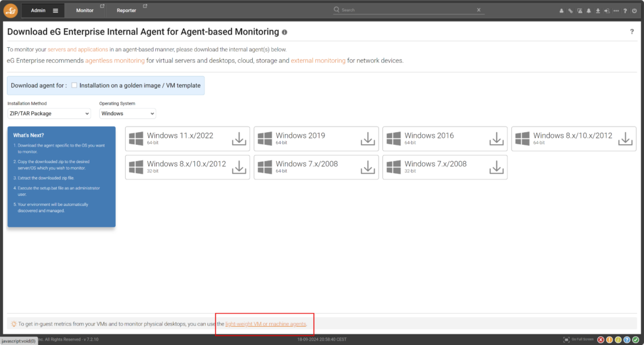Viewport: 644px width, 345px height.
Task: Download Windows 11.x/2022 64-bit agent
Action: pos(239,139)
